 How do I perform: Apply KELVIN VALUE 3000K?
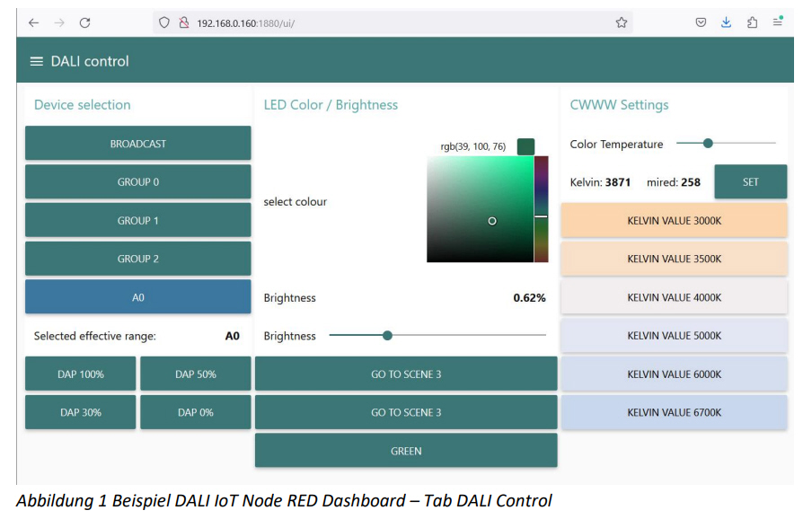[674, 220]
